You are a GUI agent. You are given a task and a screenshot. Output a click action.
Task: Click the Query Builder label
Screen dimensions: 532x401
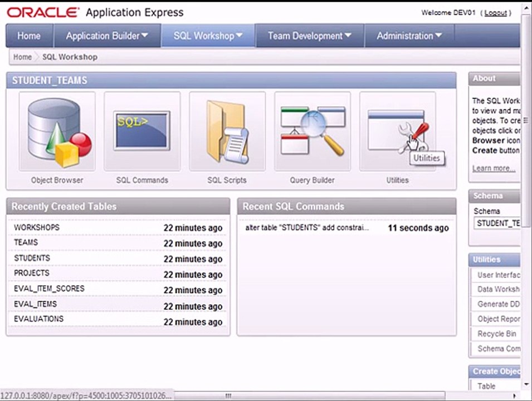click(312, 180)
